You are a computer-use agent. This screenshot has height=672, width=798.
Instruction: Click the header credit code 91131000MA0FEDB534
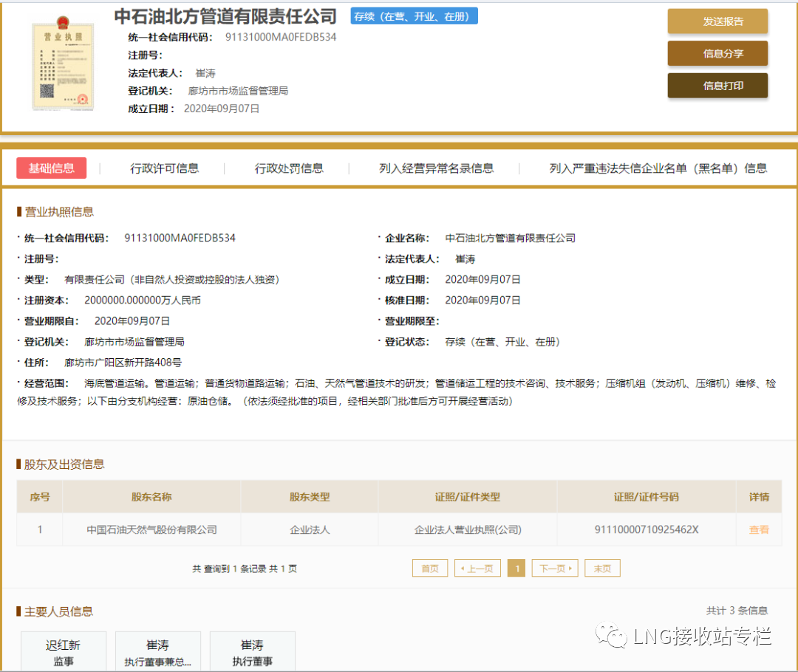coord(281,37)
